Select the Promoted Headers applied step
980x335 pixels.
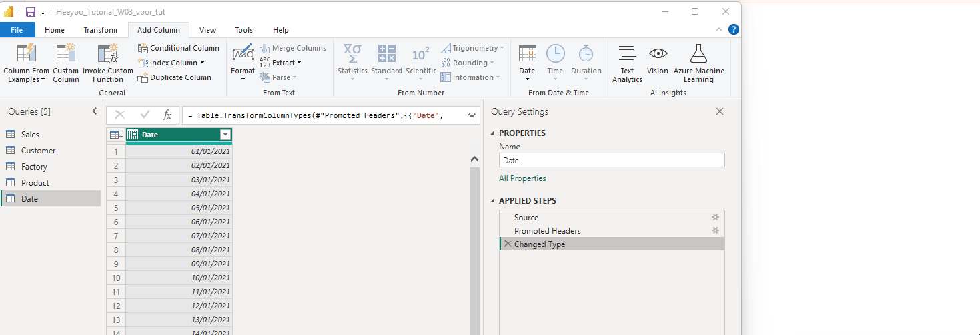coord(612,230)
